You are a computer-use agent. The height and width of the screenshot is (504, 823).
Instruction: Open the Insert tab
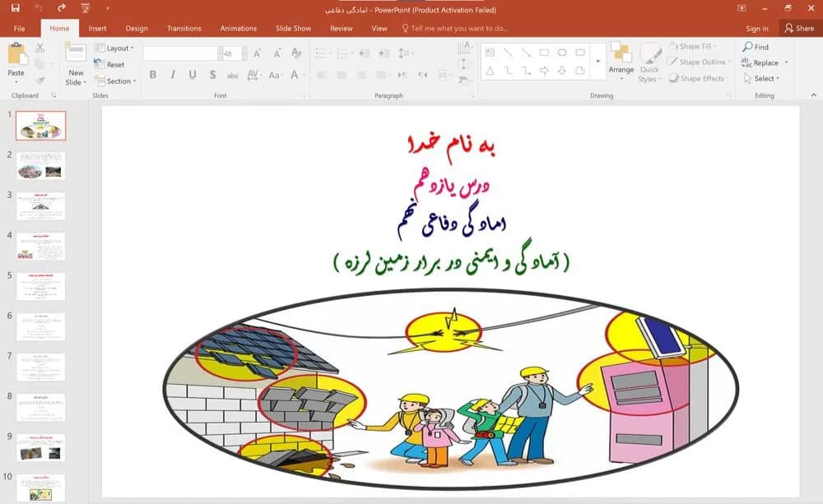[97, 28]
